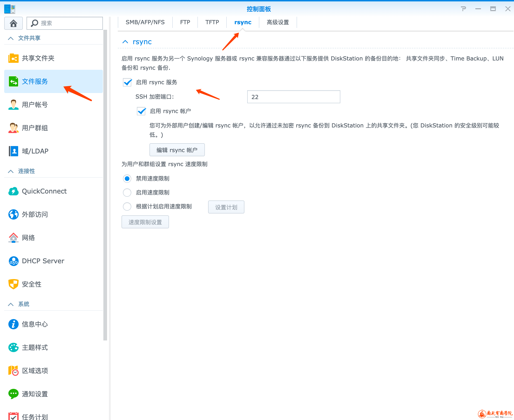This screenshot has height=420, width=514.
Task: Toggle the 启用 rsync 帐户 checkbox
Action: [x=141, y=111]
